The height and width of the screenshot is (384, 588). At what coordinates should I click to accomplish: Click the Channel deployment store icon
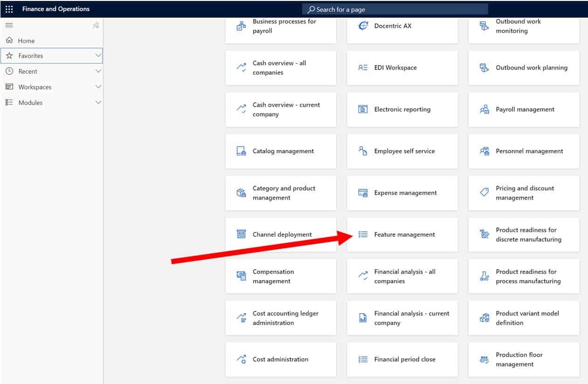(x=241, y=234)
